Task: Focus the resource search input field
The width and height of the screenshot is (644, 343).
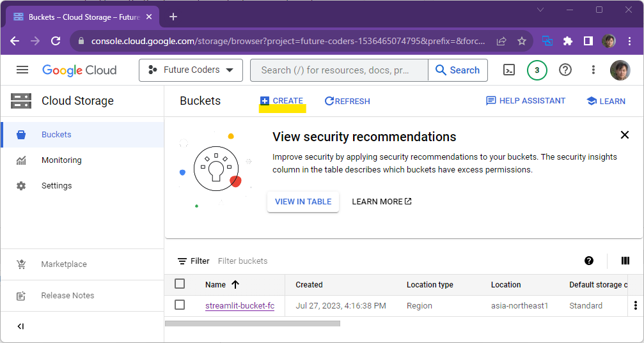Action: point(339,70)
